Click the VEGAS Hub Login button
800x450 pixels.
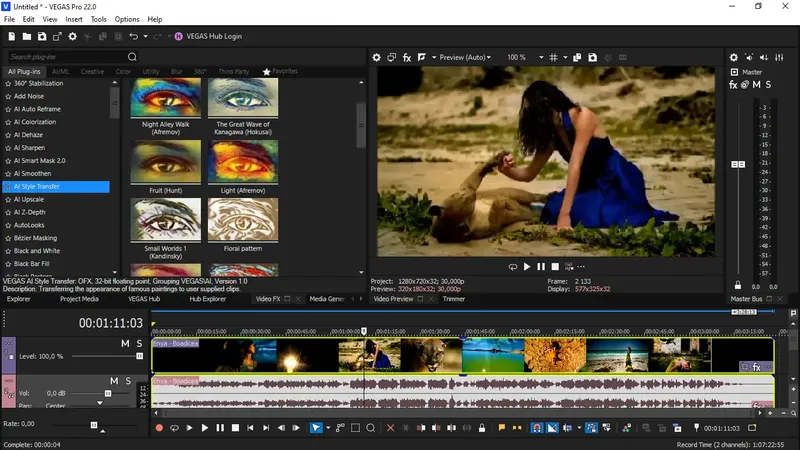[x=205, y=37]
